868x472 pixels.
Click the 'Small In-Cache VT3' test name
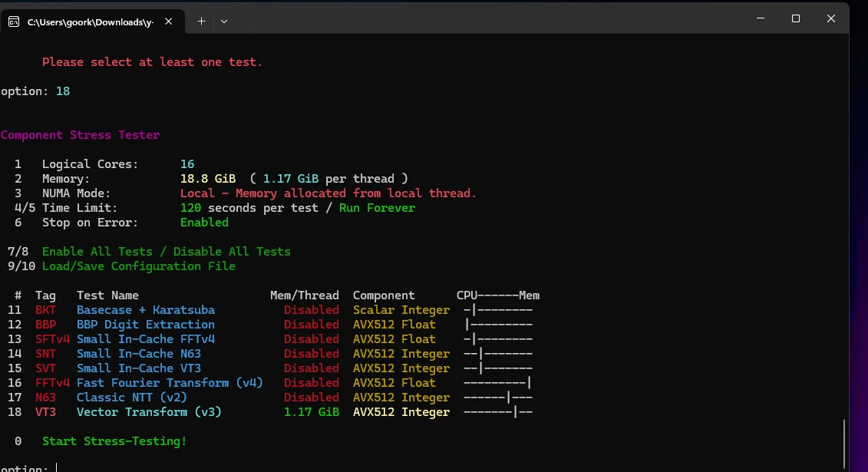tap(138, 368)
